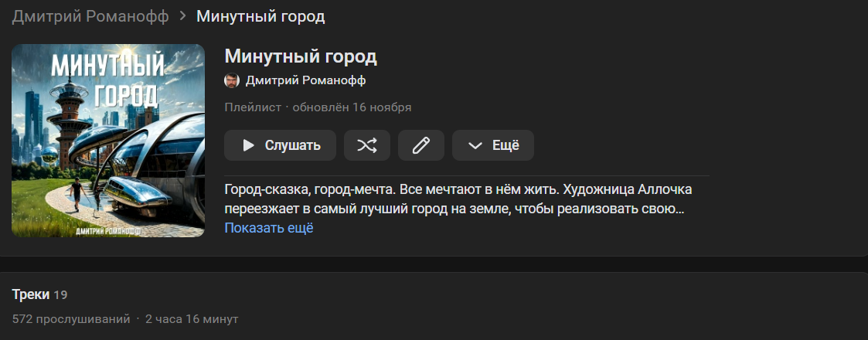Shuffle the playlist tracks
This screenshot has height=340, width=868.
[x=367, y=145]
